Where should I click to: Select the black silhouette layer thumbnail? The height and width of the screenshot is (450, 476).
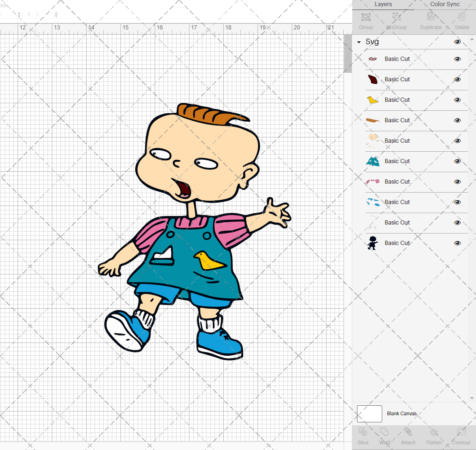[373, 243]
